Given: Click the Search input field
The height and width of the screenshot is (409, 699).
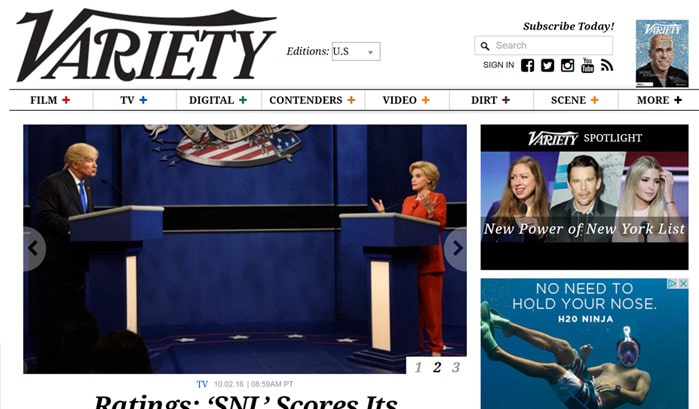Looking at the screenshot, I should (x=543, y=45).
